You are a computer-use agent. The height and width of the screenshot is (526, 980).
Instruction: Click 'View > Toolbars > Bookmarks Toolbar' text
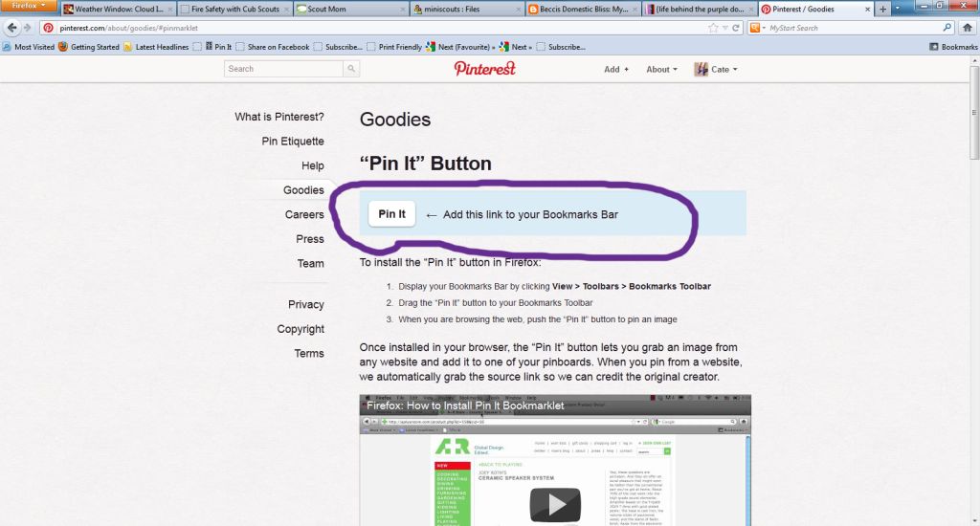[x=632, y=286]
